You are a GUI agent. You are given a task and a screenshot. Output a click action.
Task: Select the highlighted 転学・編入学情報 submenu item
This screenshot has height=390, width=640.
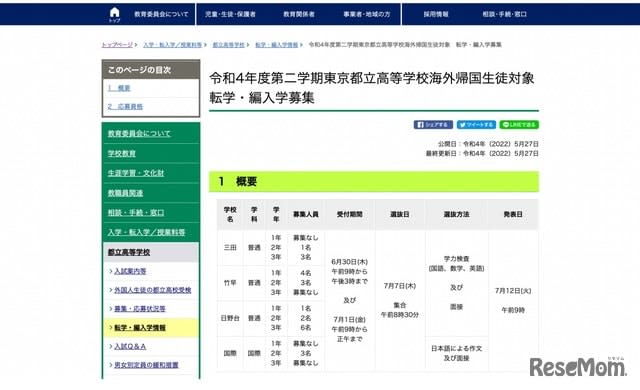pos(151,328)
